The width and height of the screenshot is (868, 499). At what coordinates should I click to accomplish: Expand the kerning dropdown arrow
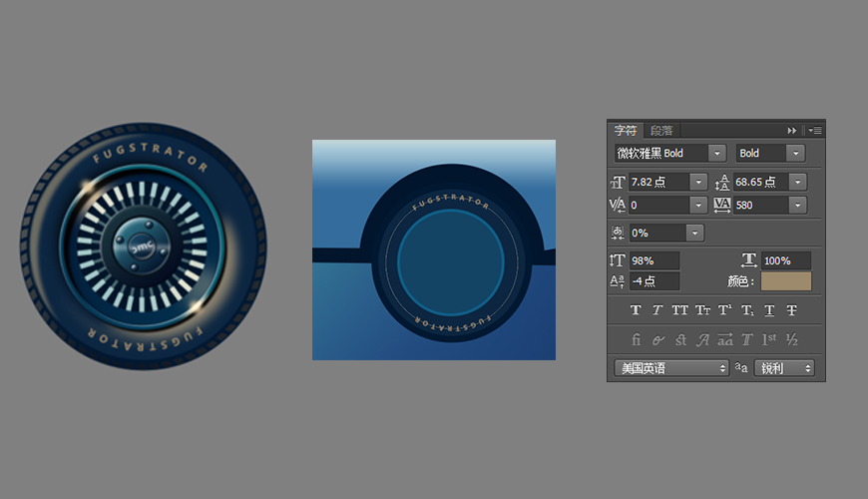point(698,205)
